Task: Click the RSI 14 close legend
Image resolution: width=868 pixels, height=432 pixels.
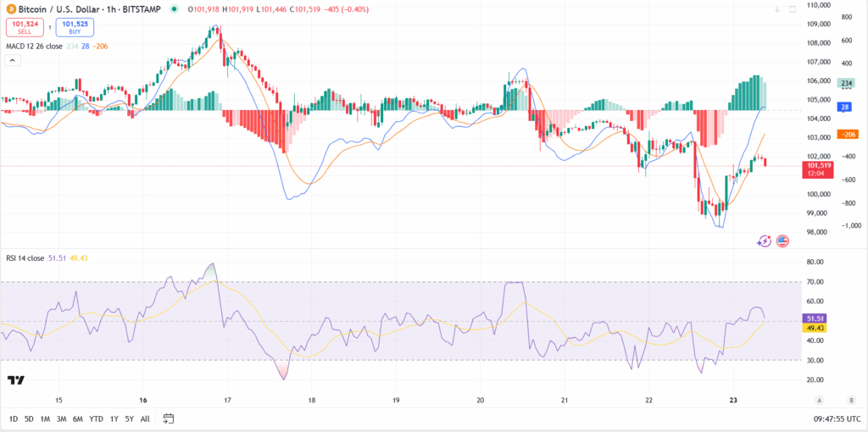Action: [26, 258]
